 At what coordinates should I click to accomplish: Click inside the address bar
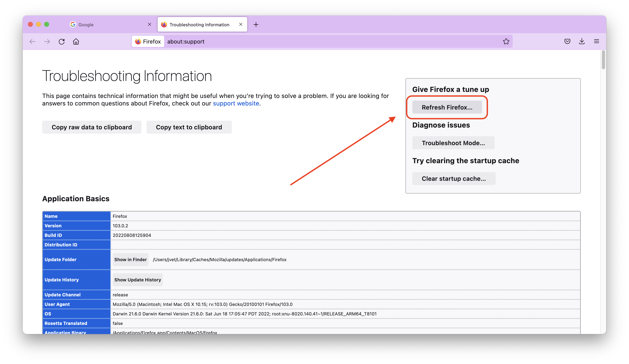(x=300, y=41)
